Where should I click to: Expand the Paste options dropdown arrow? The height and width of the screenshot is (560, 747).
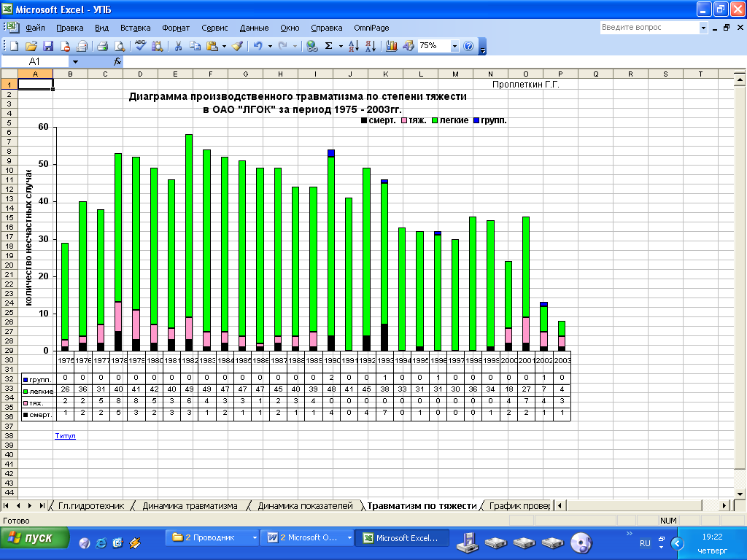[225, 46]
